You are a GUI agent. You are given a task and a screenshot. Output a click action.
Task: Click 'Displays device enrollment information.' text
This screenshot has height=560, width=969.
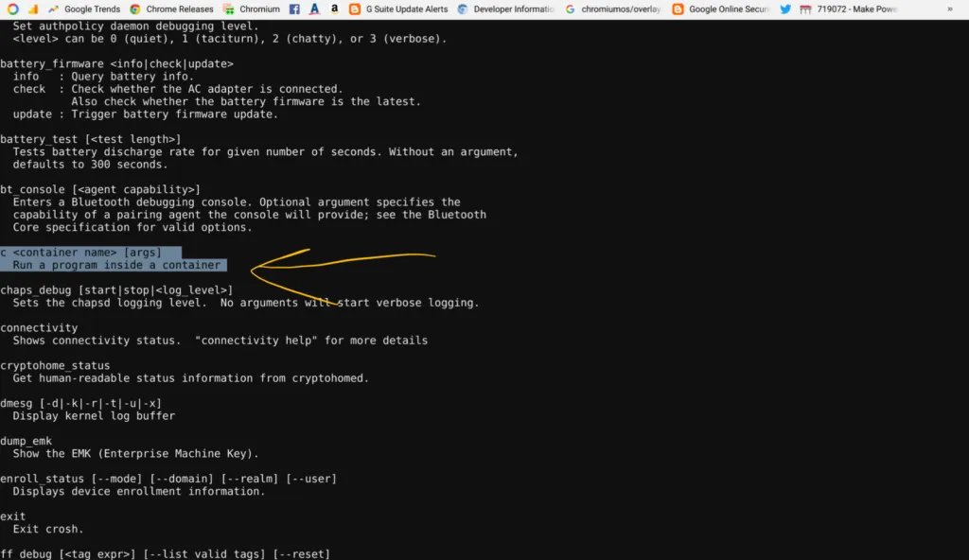(139, 491)
